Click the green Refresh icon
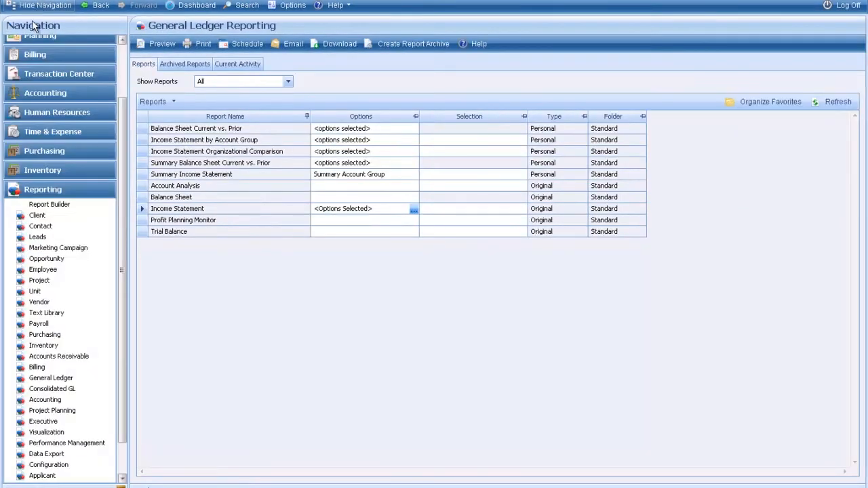Viewport: 868px width, 488px height. pos(815,102)
